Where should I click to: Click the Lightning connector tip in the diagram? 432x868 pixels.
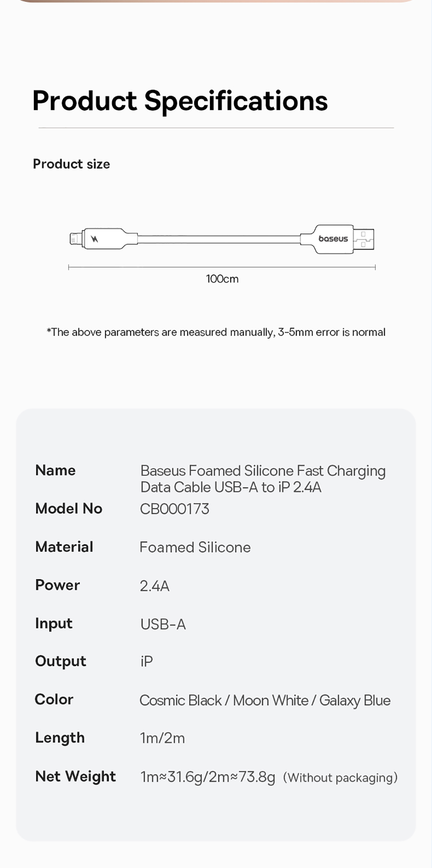tap(75, 239)
